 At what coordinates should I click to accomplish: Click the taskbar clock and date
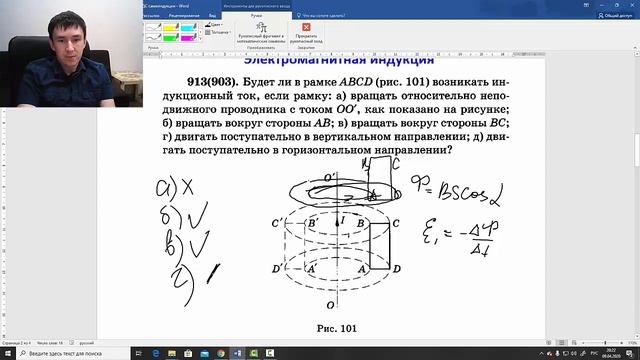(611, 353)
